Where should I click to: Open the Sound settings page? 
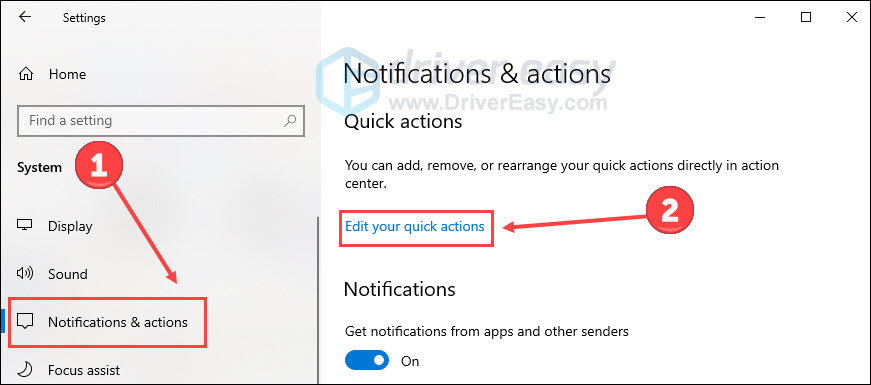click(x=68, y=274)
